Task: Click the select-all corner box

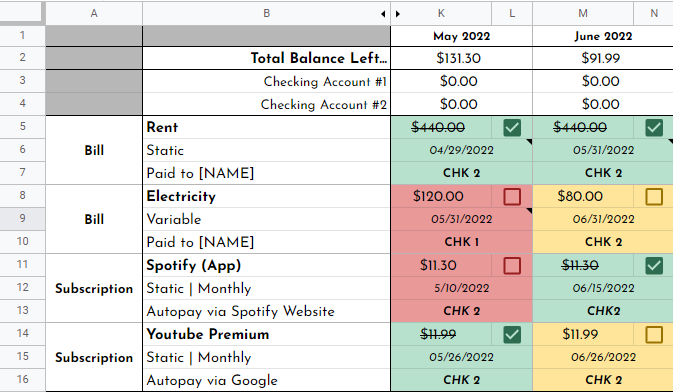Action: tap(22, 13)
